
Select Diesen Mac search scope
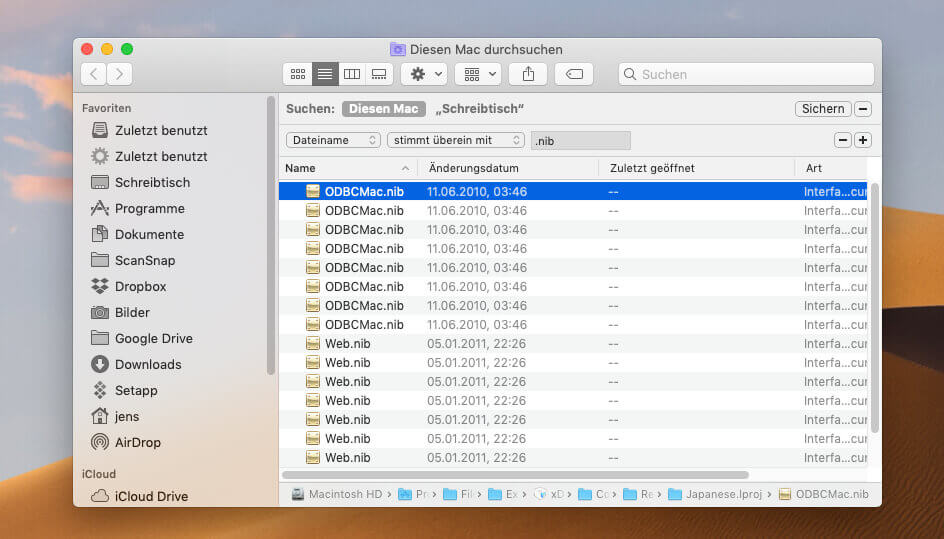pos(384,109)
